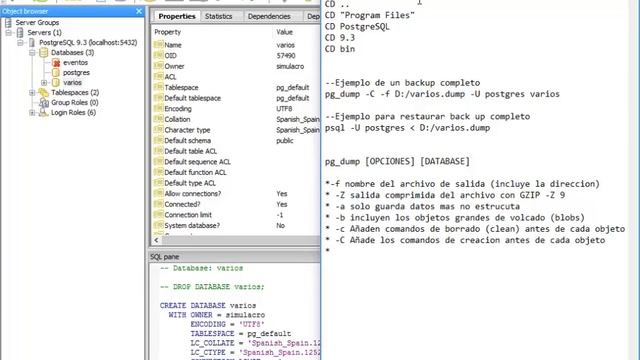Image resolution: width=640 pixels, height=360 pixels.
Task: Switch to the Properties tab
Action: 177,16
